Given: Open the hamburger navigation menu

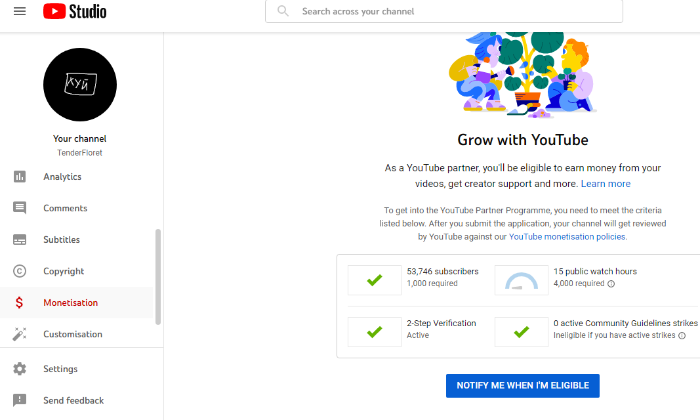Looking at the screenshot, I should coord(20,11).
